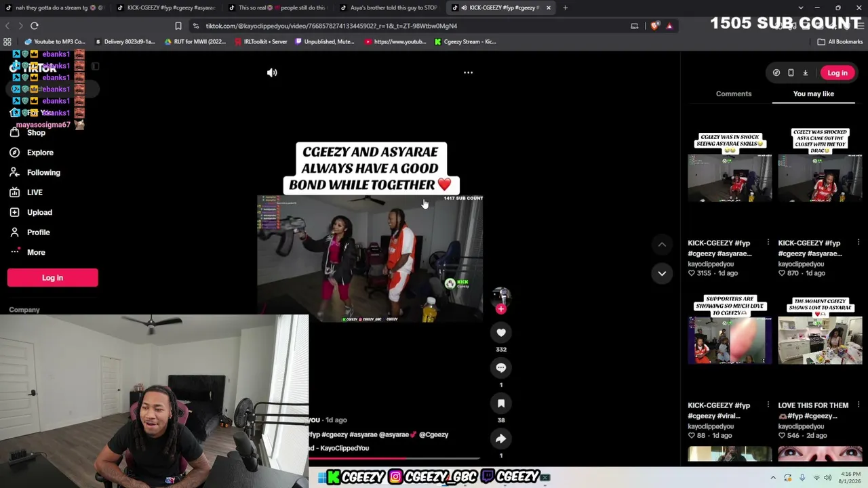Open the browser apps grid icon
868x488 pixels.
point(7,41)
